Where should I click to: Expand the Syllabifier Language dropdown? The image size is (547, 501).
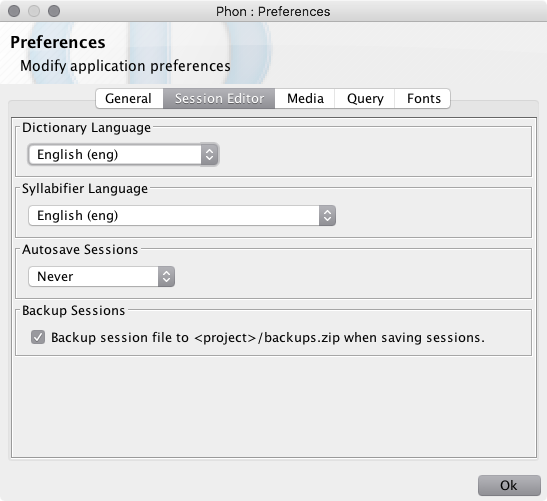[x=182, y=216]
